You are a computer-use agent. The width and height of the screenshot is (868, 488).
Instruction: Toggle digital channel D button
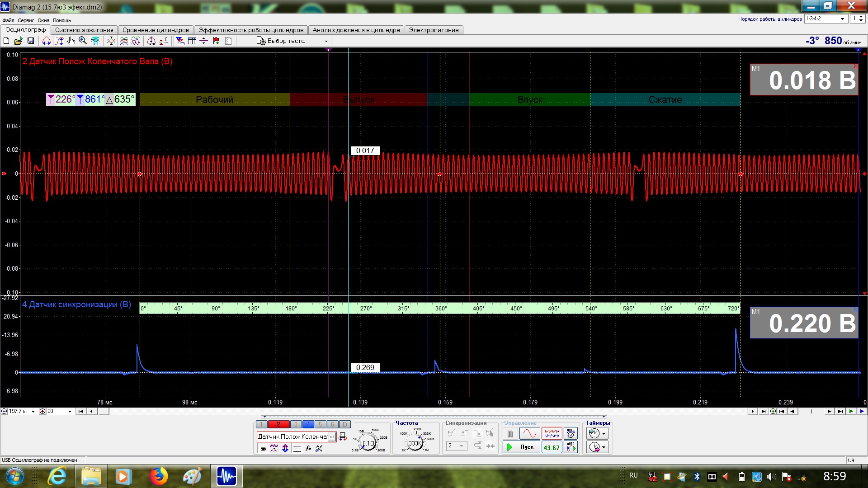344,424
